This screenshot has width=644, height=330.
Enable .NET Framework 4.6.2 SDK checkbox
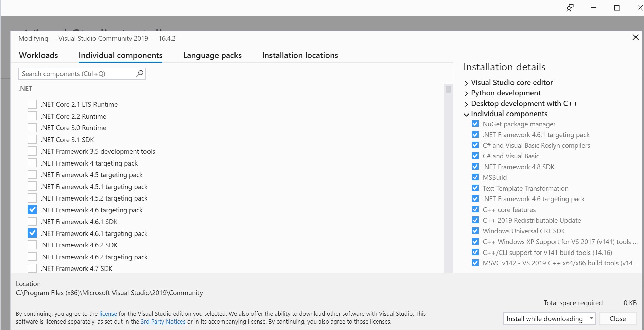pyautogui.click(x=32, y=245)
